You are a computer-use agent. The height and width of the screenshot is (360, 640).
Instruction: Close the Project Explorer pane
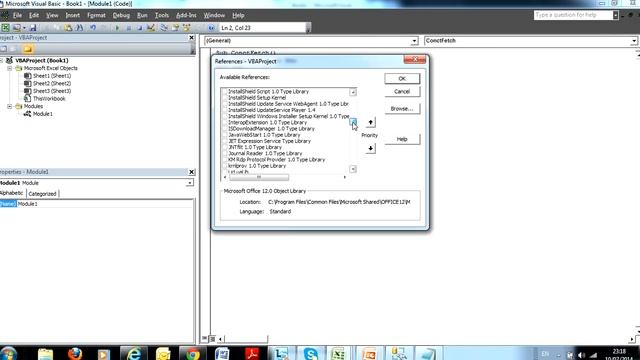click(x=191, y=38)
